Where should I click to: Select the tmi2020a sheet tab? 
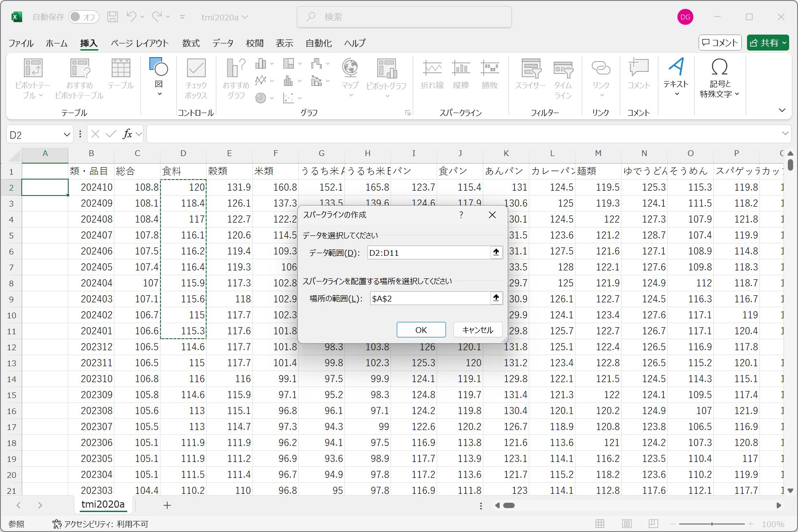click(103, 505)
